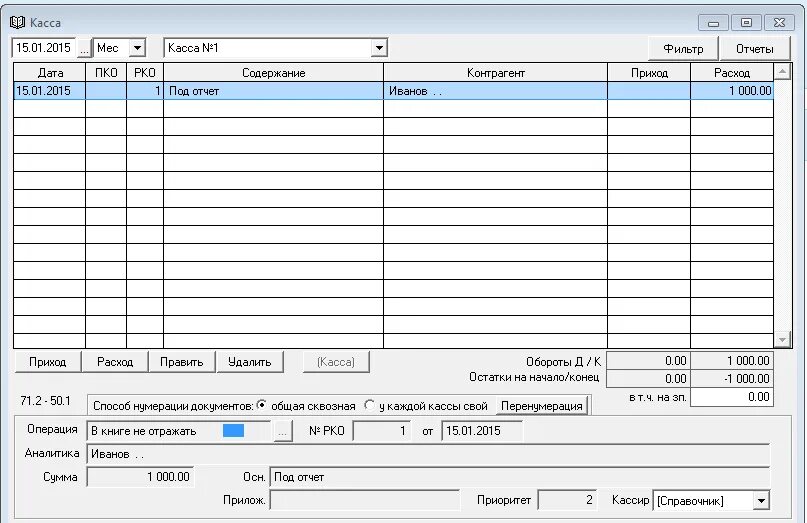Click the ПКО column header
This screenshot has height=523, width=807.
[x=106, y=73]
